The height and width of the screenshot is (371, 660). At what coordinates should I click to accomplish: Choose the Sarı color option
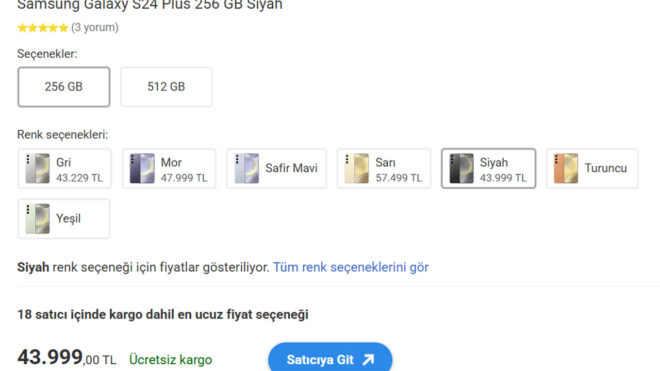point(384,168)
